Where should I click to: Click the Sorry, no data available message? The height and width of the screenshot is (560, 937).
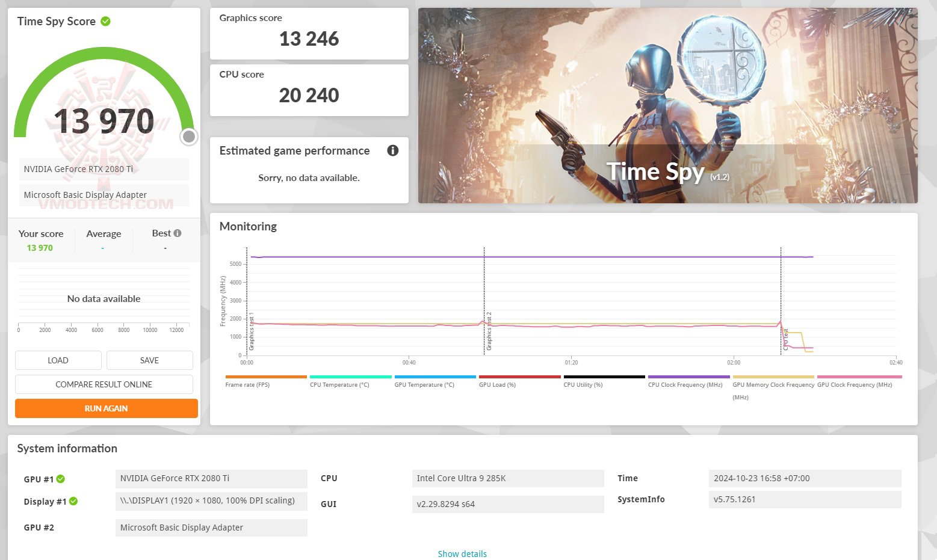(309, 178)
